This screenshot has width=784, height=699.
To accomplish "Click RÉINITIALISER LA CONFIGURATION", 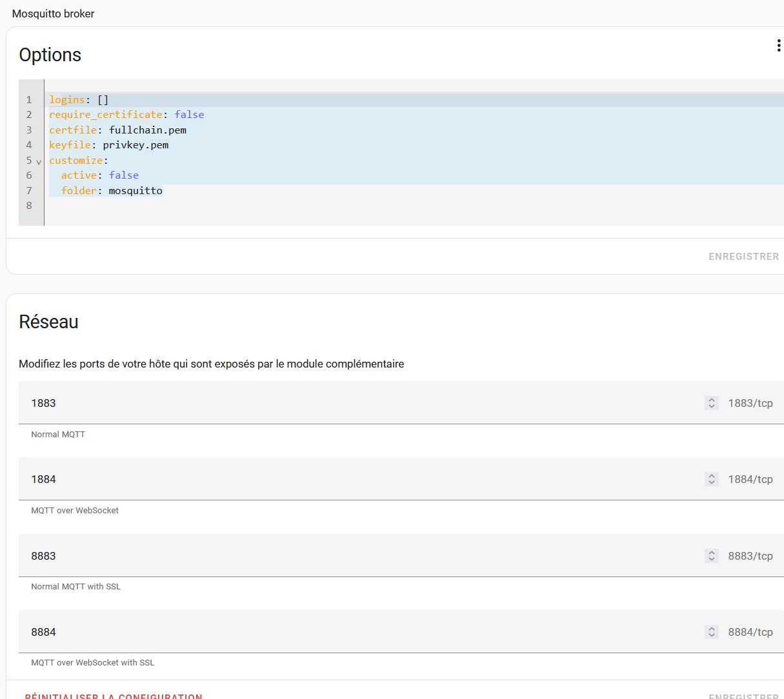I will [114, 696].
